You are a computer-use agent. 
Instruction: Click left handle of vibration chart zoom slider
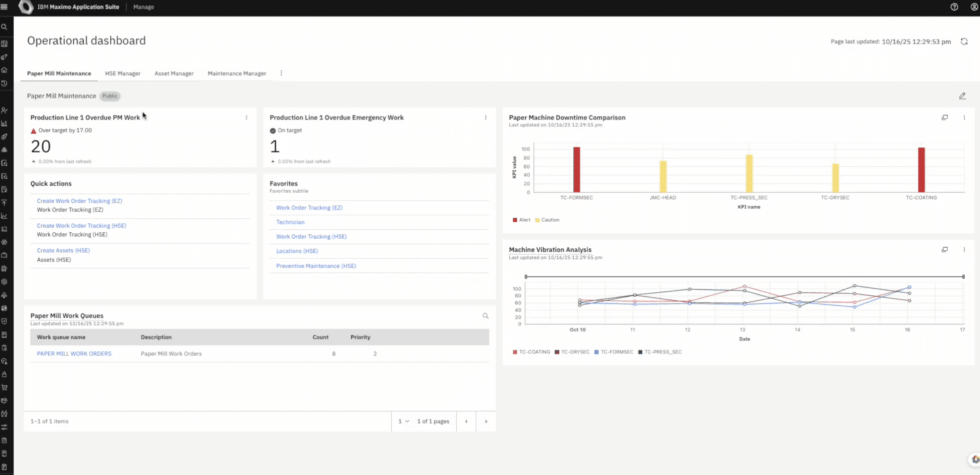526,277
